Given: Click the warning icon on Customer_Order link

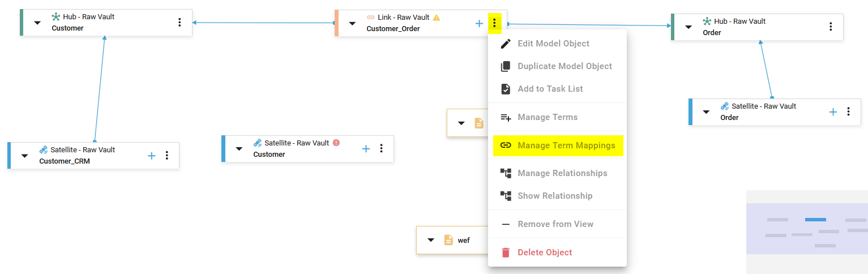Looking at the screenshot, I should coord(437,18).
